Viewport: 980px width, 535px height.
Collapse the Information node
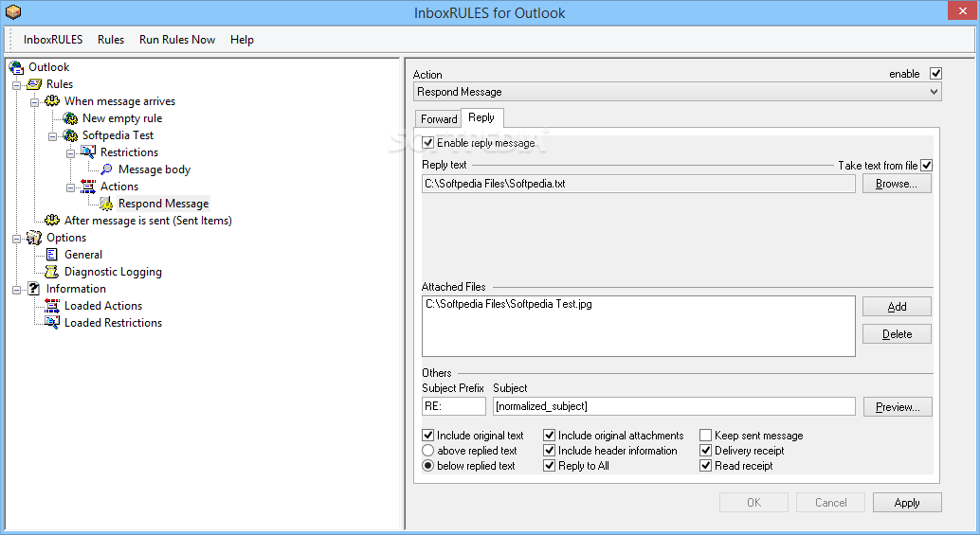coord(16,290)
